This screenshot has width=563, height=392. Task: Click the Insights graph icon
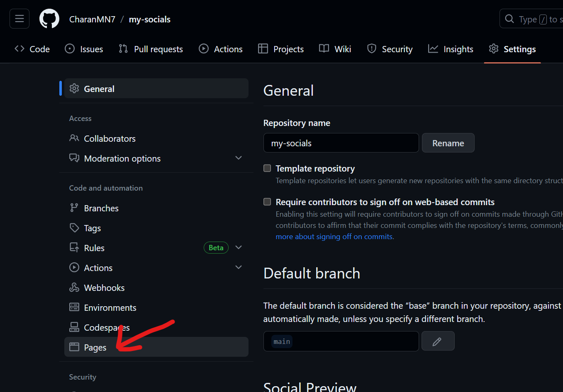pyautogui.click(x=433, y=48)
